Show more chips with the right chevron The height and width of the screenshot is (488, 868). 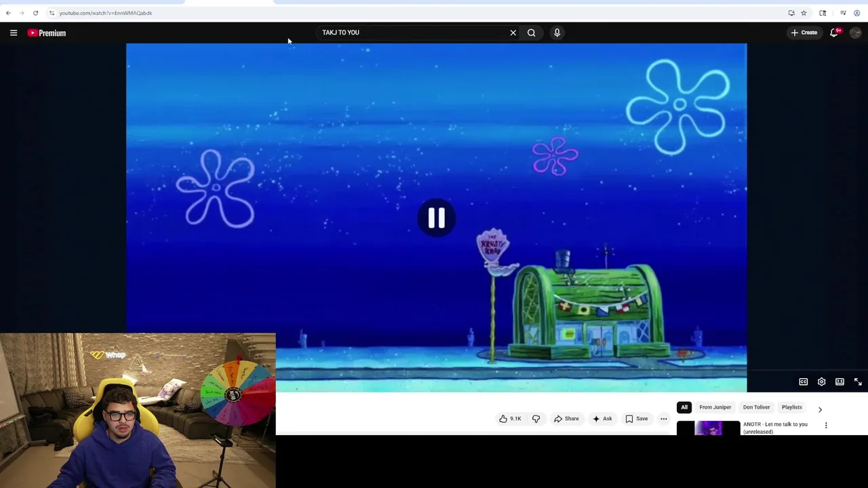pos(820,409)
